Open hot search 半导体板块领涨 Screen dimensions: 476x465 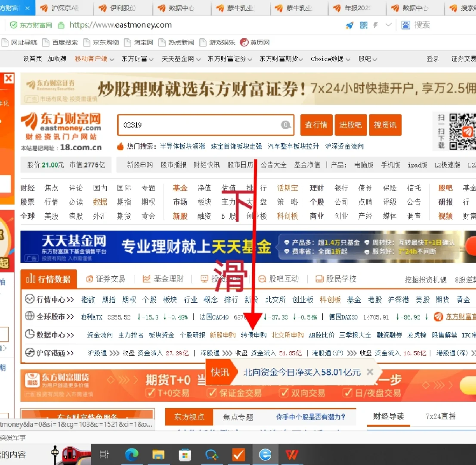click(x=182, y=146)
